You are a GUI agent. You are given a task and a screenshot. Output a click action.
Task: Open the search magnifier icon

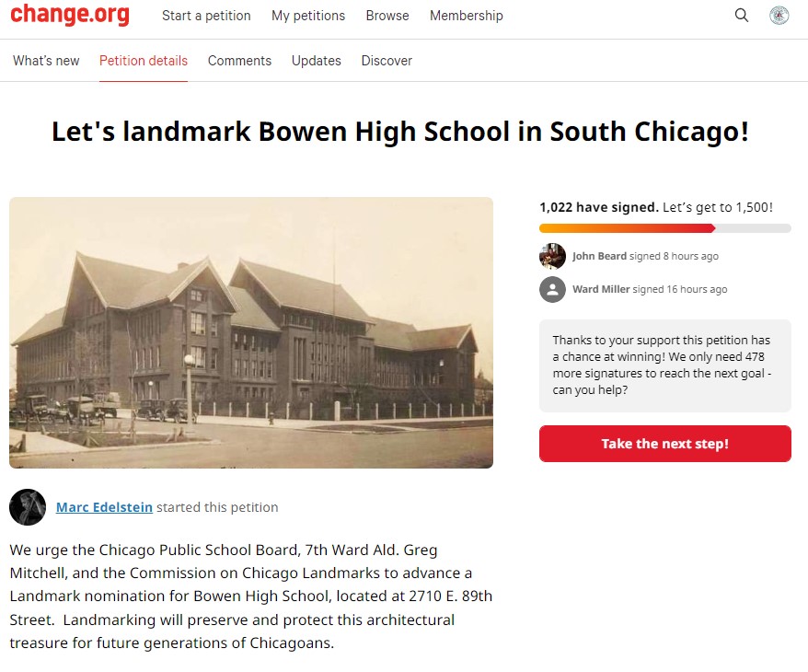coord(742,16)
